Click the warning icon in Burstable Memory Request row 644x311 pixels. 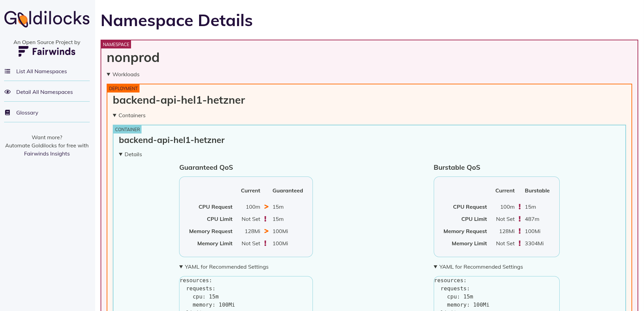[520, 231]
